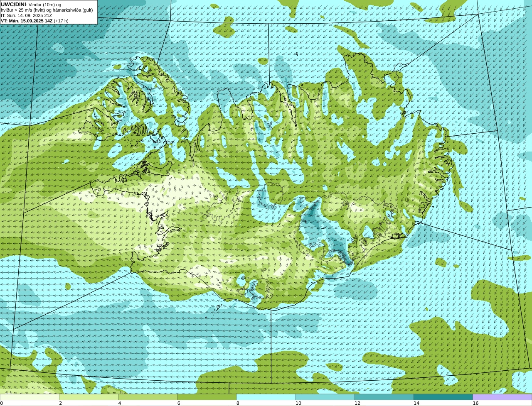Click the 12–14 m/s teal legend swatch

click(x=384, y=397)
